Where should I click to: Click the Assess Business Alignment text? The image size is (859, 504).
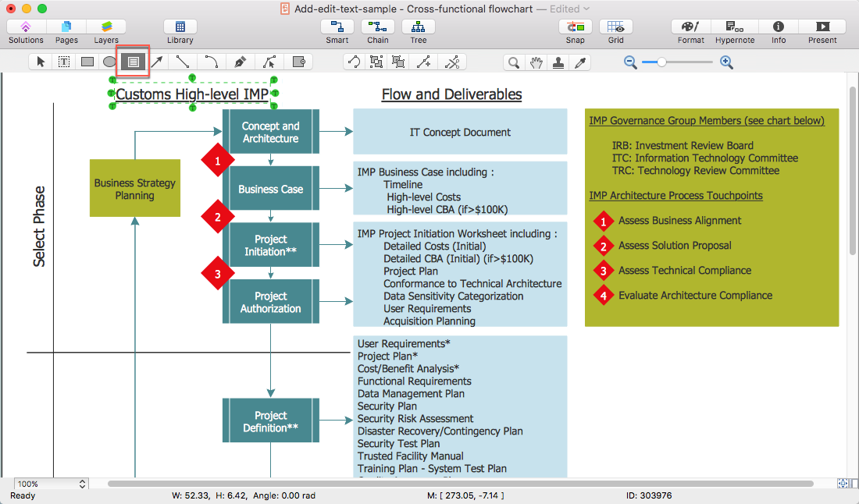point(679,221)
